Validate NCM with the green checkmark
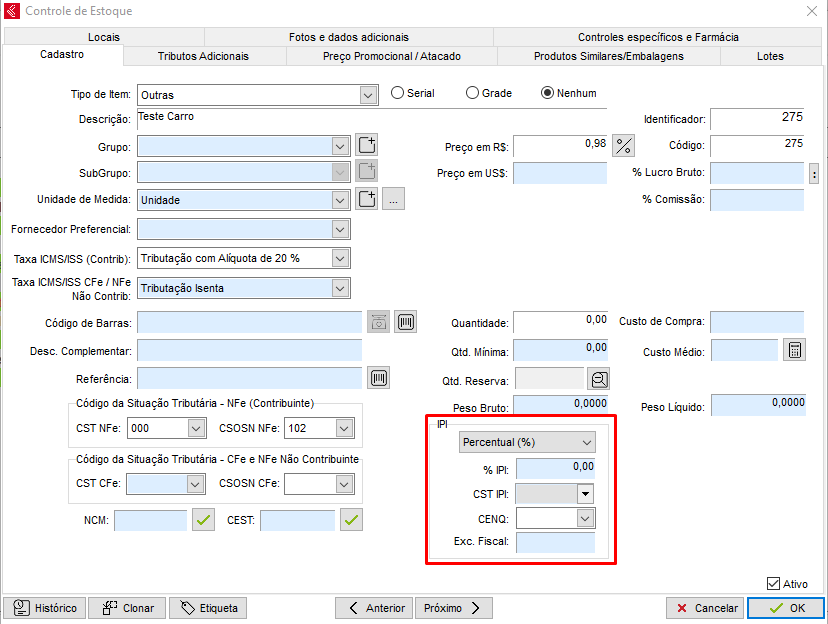The image size is (828, 624). (204, 520)
